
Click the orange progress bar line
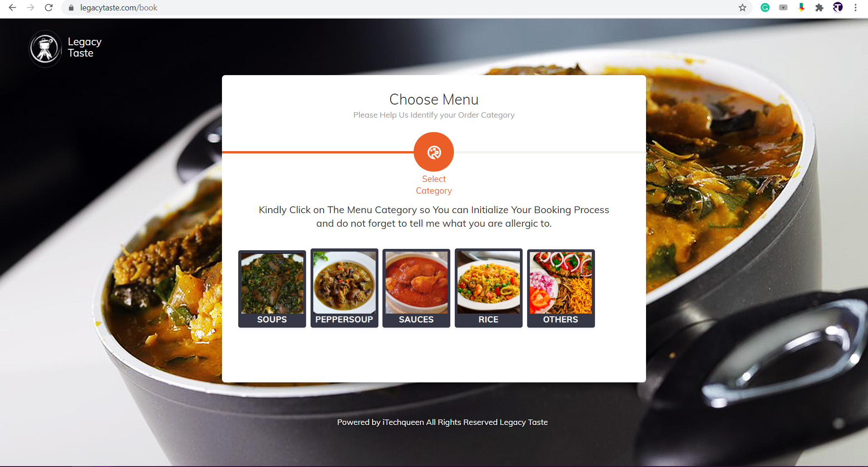[x=318, y=152]
